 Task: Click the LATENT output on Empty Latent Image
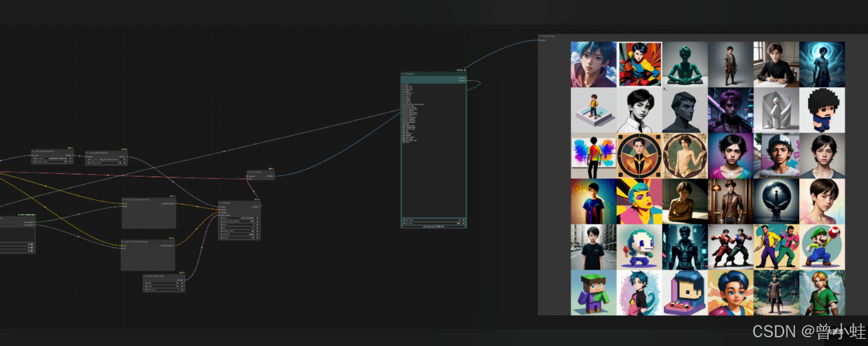tap(184, 280)
